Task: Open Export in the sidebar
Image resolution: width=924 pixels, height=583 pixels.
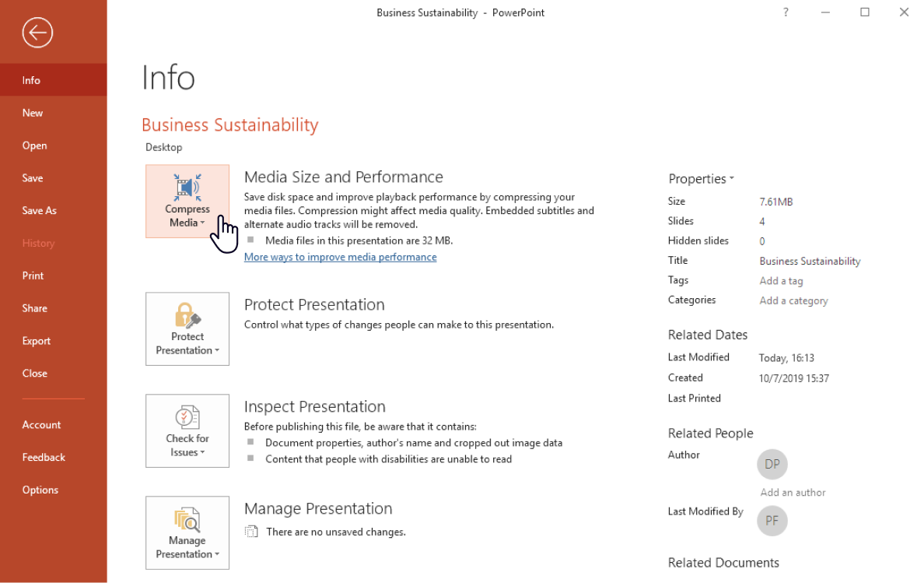Action: [54, 341]
